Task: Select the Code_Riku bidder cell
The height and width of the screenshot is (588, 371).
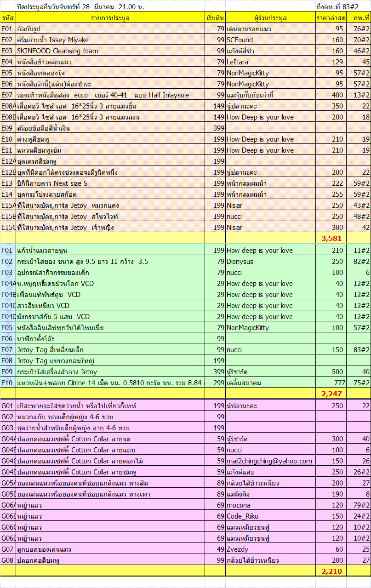Action: pyautogui.click(x=270, y=516)
